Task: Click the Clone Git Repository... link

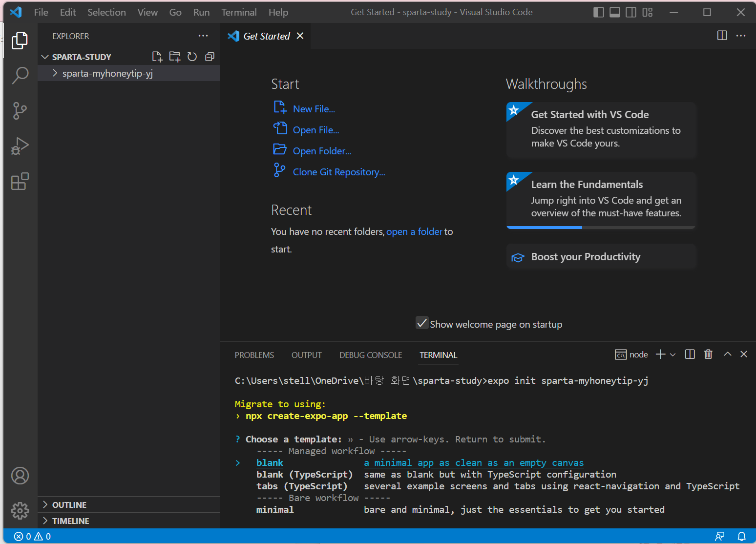Action: pyautogui.click(x=339, y=172)
